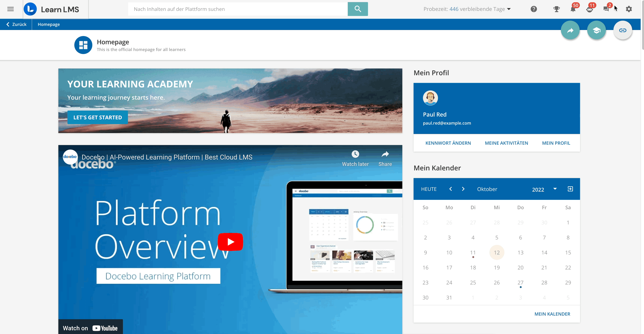Open the Oktober month selector

(x=487, y=189)
